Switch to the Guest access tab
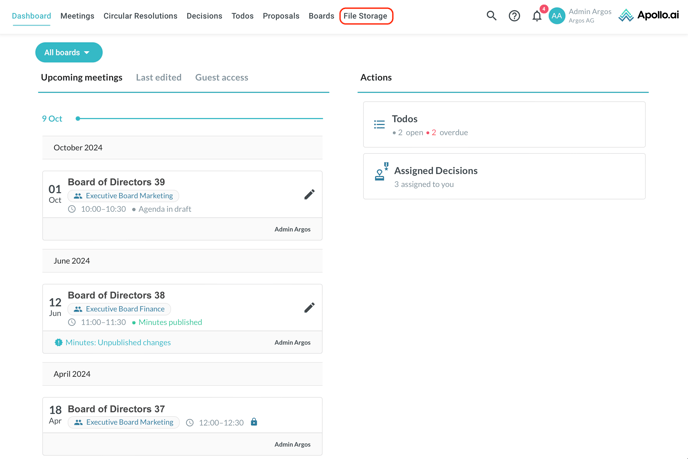 (221, 77)
